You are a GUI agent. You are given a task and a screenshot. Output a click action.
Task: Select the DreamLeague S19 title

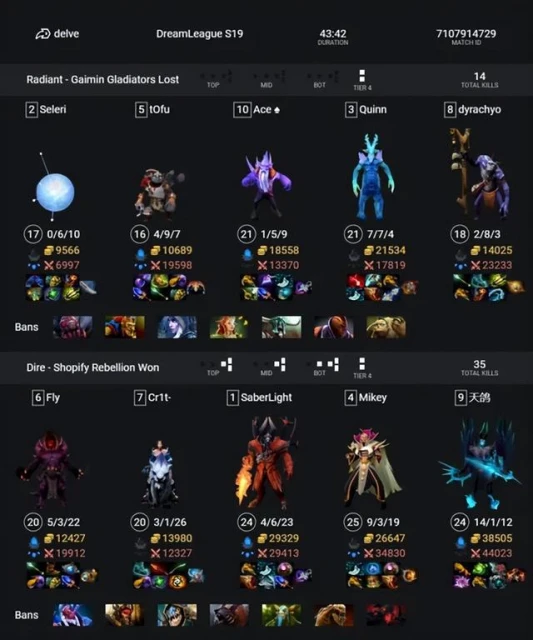[200, 33]
